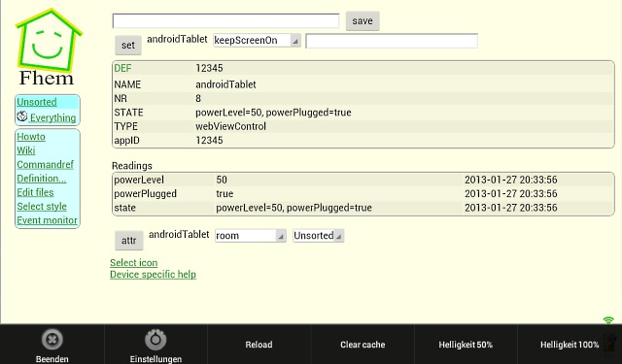
Task: Open the Howto link
Action: 31,137
